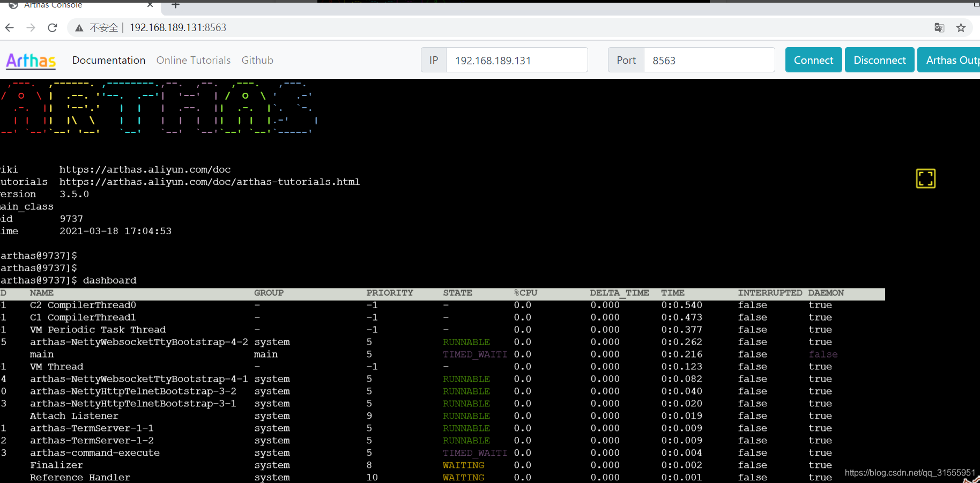Click the arthas-tutorials.html URL text

tap(210, 182)
